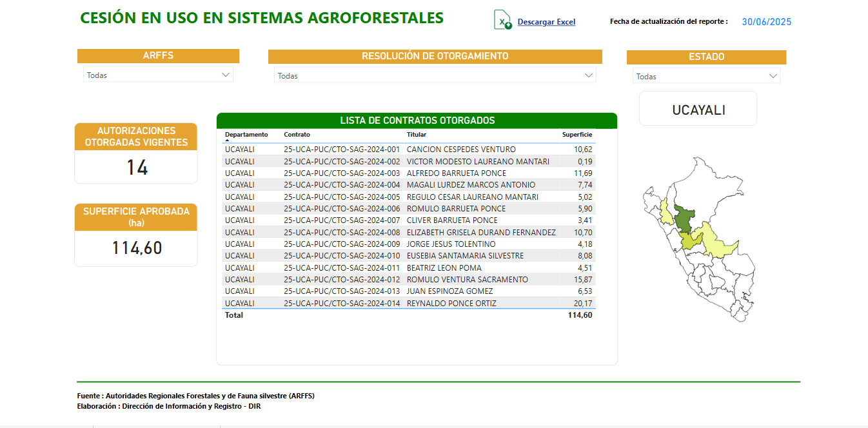
Task: Sort table by Titular column header
Action: [x=417, y=135]
